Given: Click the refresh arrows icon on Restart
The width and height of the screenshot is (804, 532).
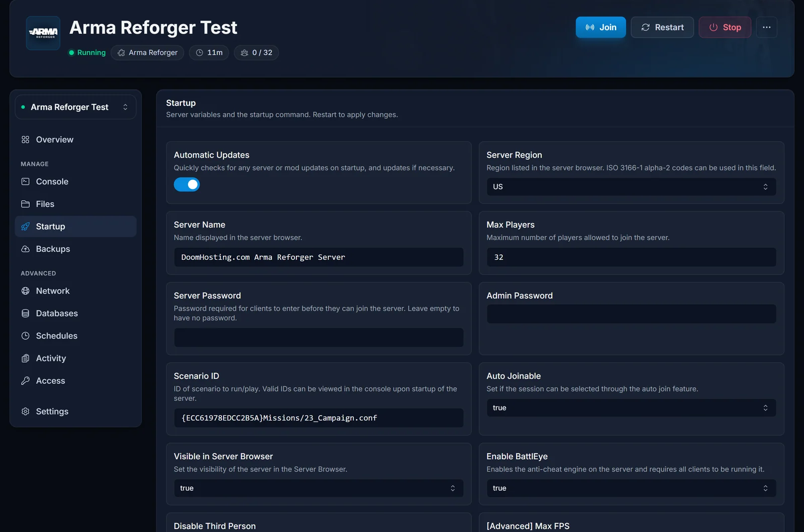Looking at the screenshot, I should click(x=646, y=27).
